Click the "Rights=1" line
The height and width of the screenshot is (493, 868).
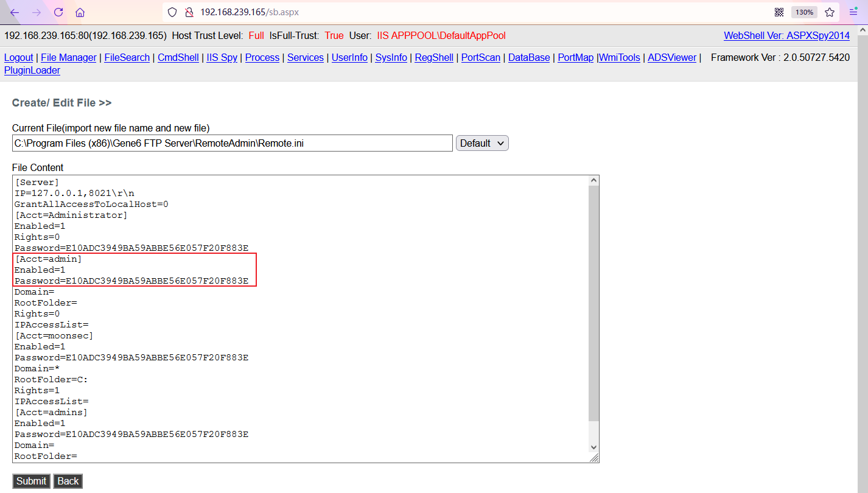click(37, 390)
